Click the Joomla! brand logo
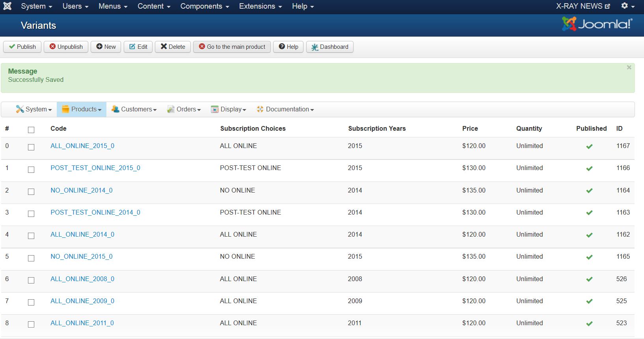 coord(597,24)
